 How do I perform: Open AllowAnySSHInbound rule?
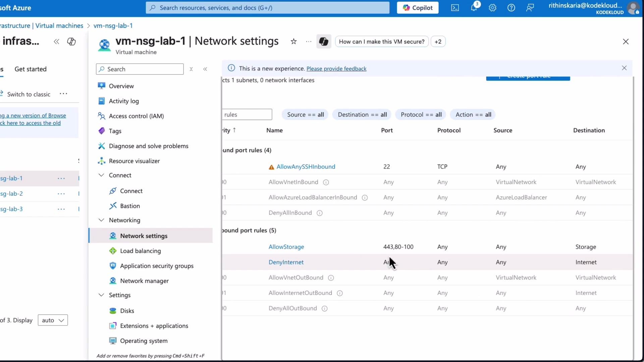[306, 167]
